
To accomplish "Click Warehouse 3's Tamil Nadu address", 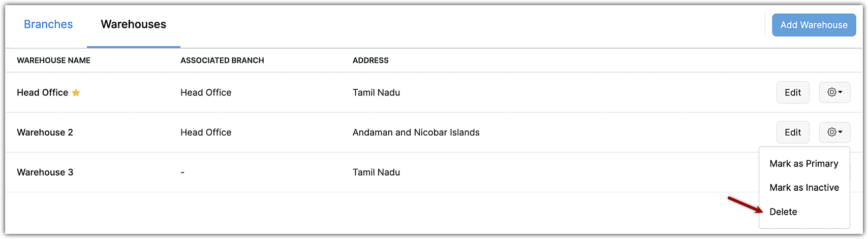I will [x=376, y=173].
